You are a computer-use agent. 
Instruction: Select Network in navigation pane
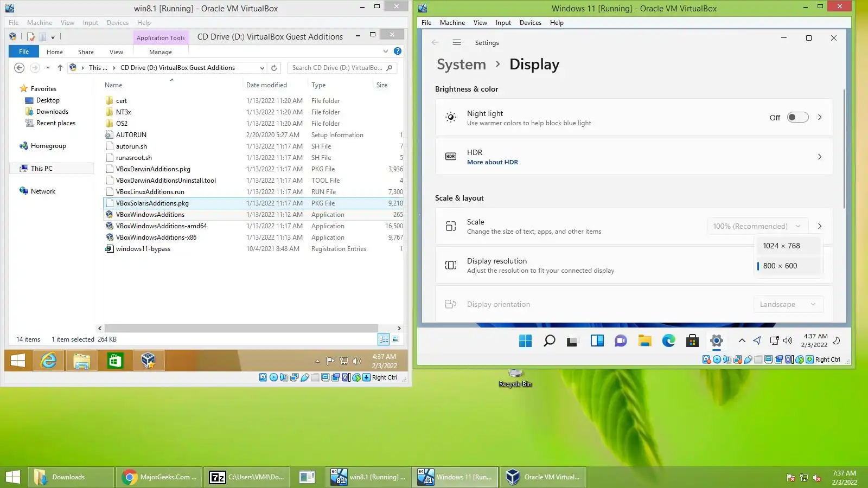pyautogui.click(x=43, y=191)
